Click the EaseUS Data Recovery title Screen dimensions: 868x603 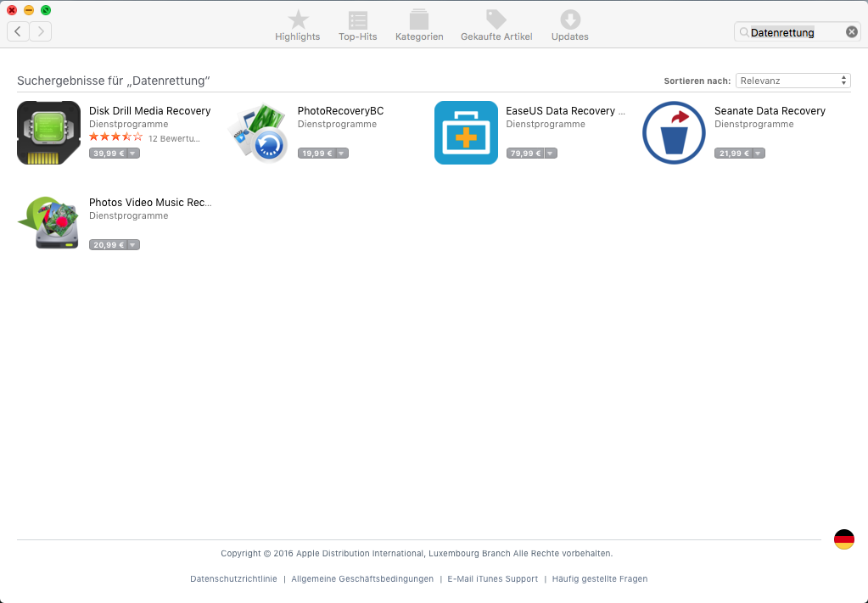coord(565,110)
